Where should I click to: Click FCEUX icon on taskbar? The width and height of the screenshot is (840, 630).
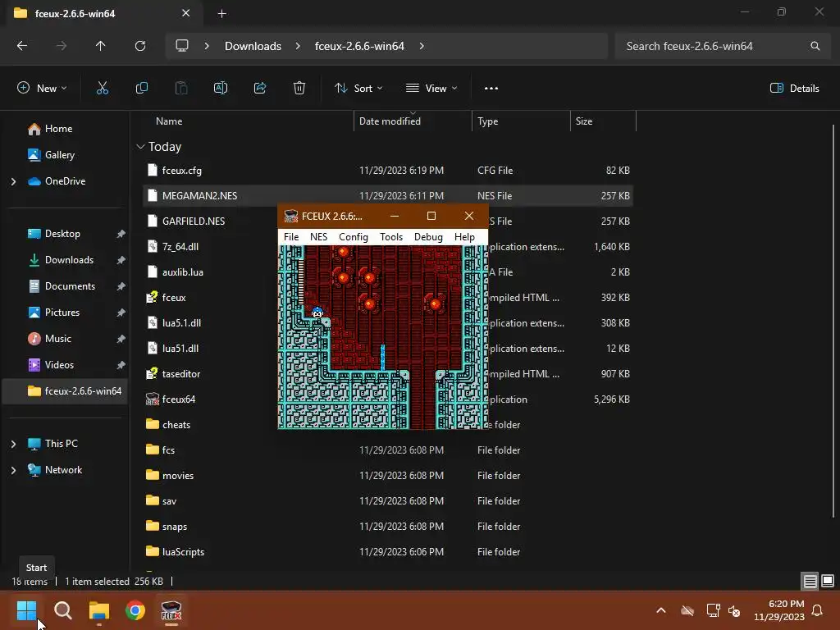coord(171,610)
